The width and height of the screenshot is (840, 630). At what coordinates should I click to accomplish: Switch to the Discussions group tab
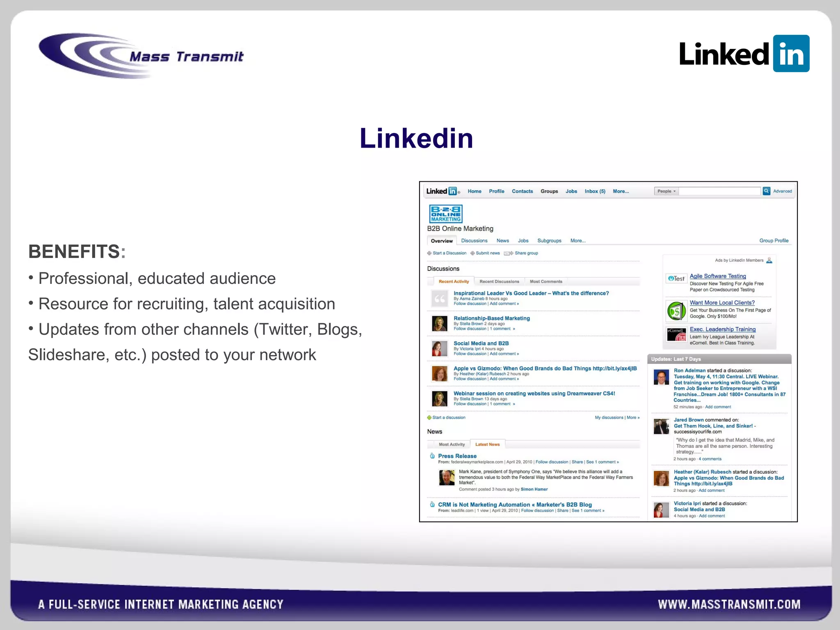474,241
